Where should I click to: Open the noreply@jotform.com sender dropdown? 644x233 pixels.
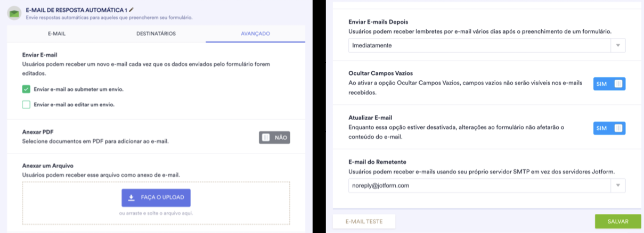pos(487,185)
